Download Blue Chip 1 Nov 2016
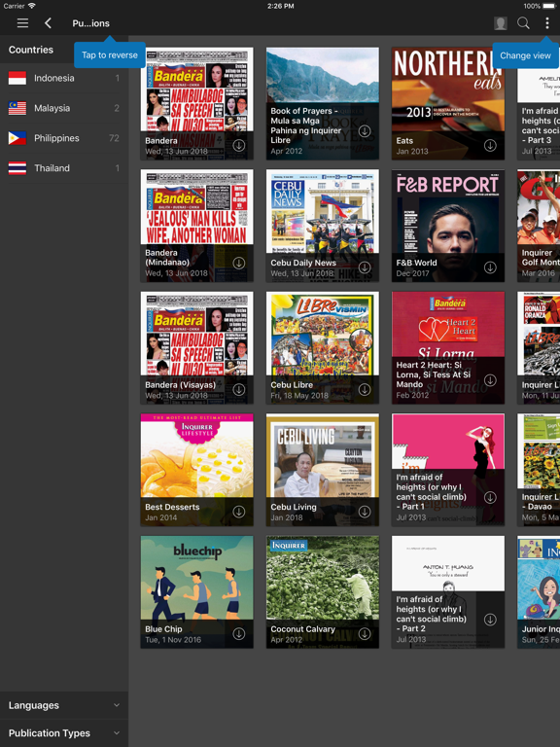The height and width of the screenshot is (747, 560). tap(239, 633)
